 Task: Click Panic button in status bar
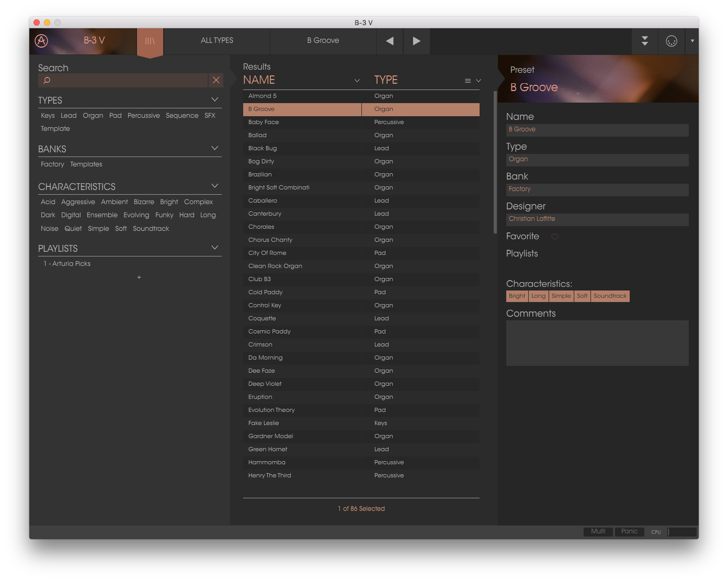pos(629,531)
